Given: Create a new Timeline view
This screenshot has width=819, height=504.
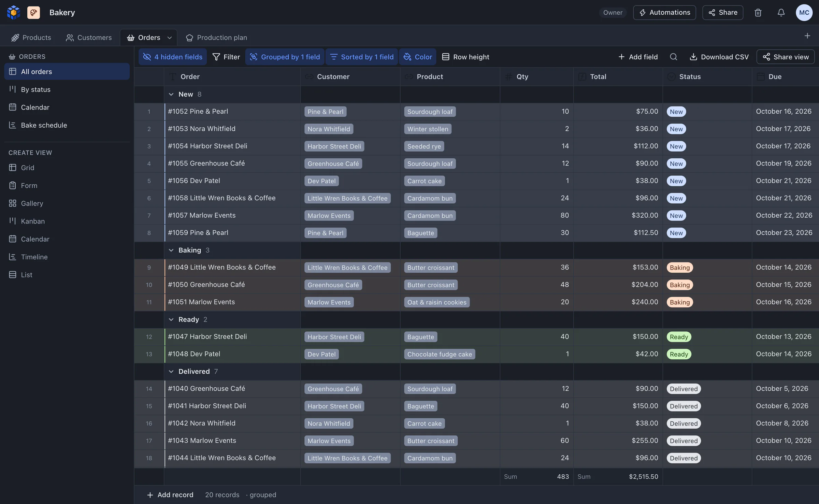Looking at the screenshot, I should [x=67, y=257].
